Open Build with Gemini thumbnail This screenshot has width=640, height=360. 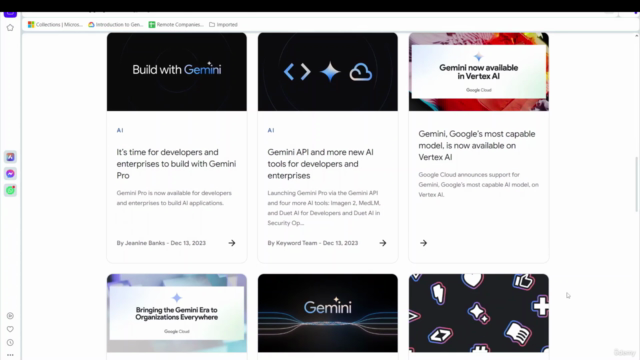point(177,72)
